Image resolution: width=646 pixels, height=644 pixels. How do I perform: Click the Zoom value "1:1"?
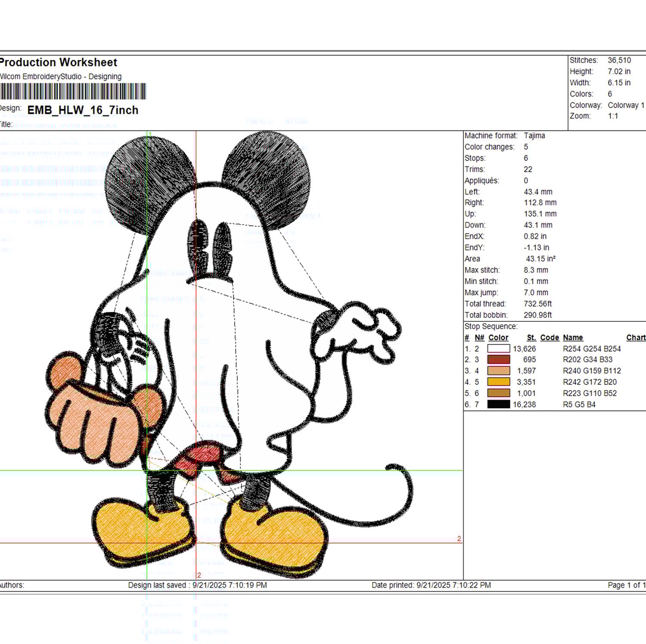coord(613,116)
